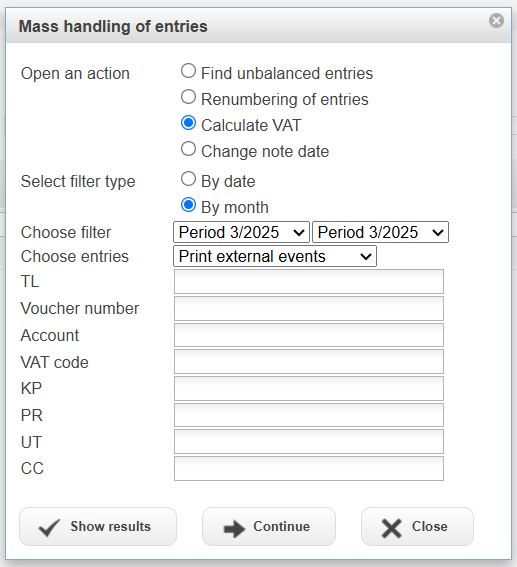Switch filter type to By date
The width and height of the screenshot is (517, 567).
point(188,179)
